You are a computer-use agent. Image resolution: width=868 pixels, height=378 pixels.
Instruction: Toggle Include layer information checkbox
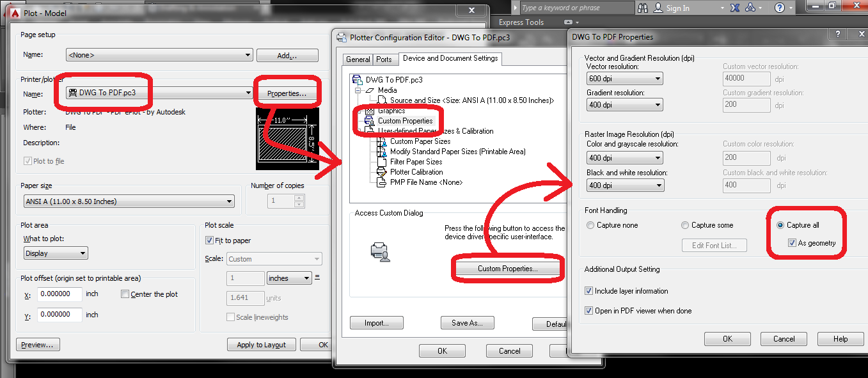coord(589,291)
